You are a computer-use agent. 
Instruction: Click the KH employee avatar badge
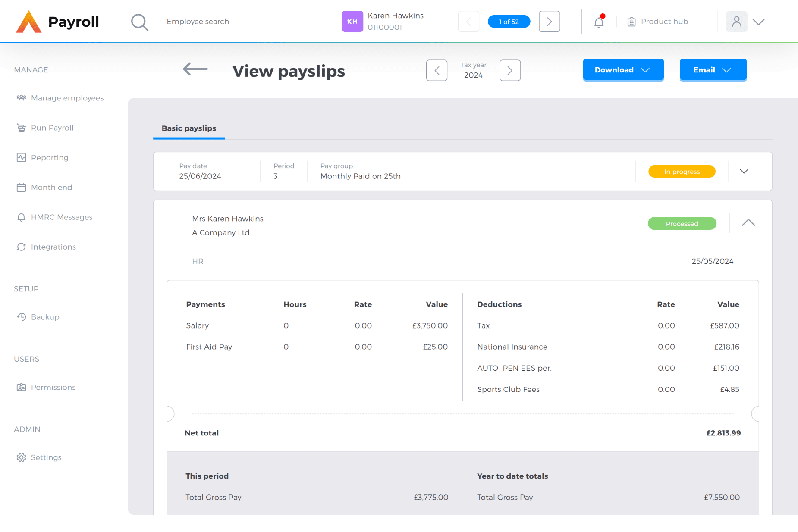(x=352, y=22)
